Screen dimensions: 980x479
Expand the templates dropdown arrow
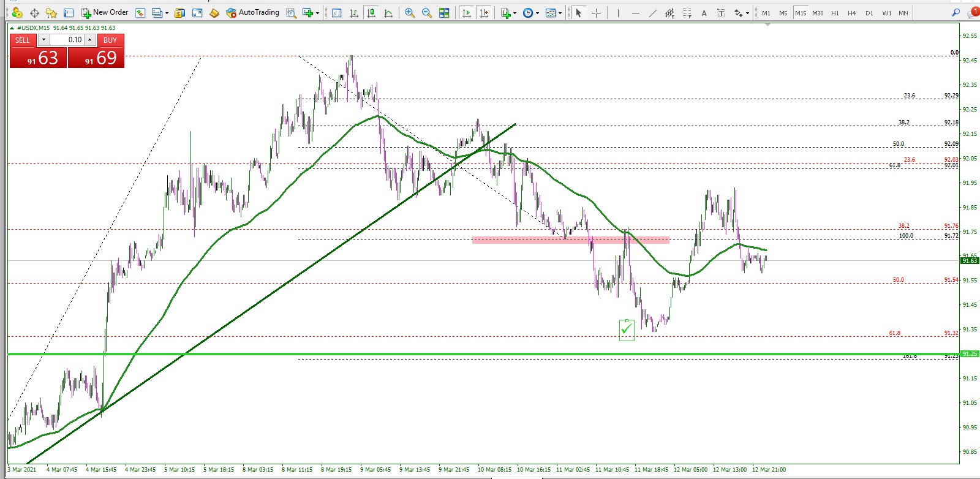tap(560, 13)
